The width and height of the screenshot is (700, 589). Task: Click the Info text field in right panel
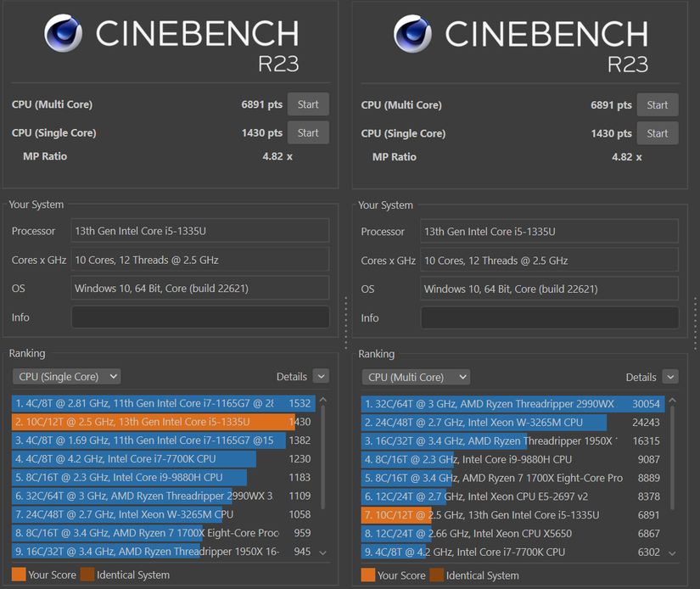550,317
